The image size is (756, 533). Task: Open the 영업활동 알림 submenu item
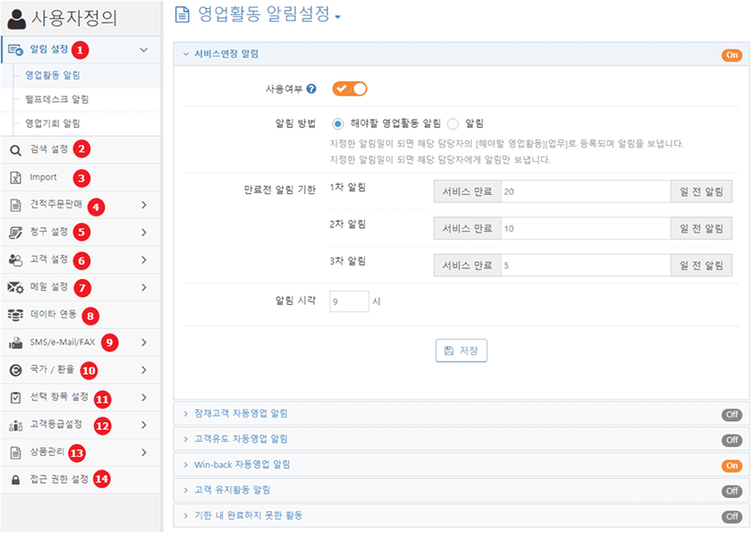[x=81, y=76]
